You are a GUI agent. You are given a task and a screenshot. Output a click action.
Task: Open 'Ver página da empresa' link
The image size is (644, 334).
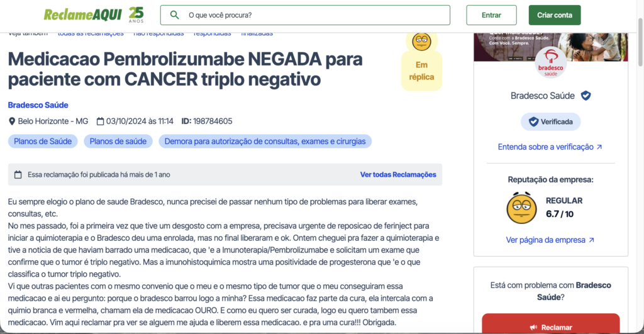pos(550,240)
